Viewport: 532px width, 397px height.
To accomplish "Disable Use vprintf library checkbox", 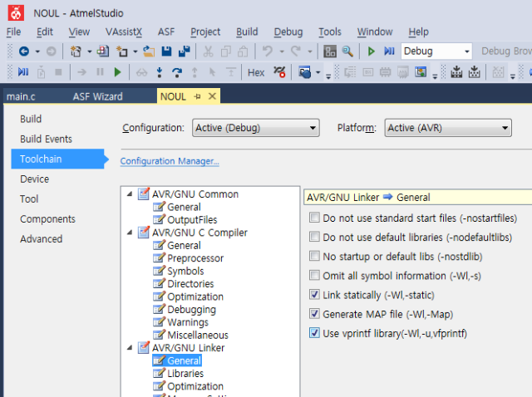I will point(314,333).
